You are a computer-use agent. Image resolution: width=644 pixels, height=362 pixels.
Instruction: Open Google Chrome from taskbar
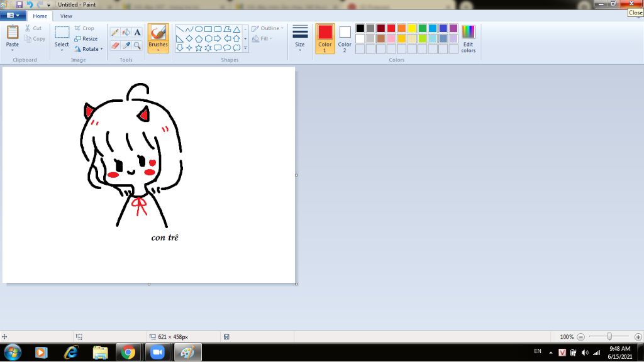[x=128, y=353]
